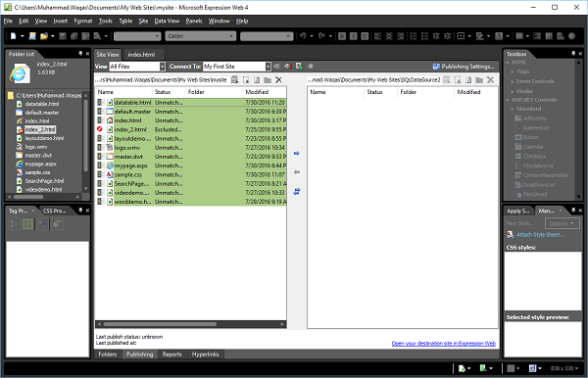Switch to the index.html tab
The width and height of the screenshot is (588, 378).
tap(141, 54)
